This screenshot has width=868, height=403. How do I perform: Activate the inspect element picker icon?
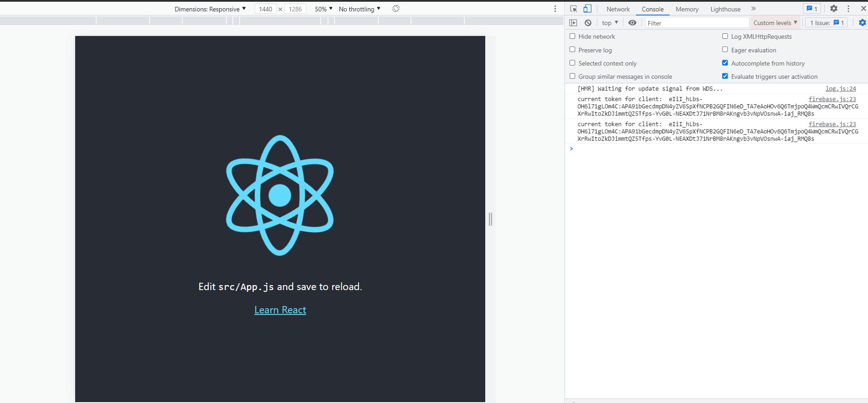(x=574, y=9)
